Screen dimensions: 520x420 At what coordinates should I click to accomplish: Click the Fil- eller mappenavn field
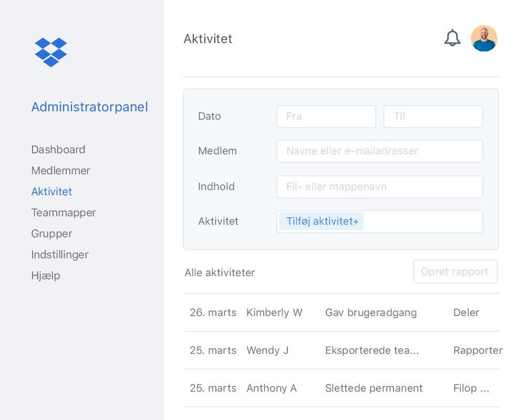(x=380, y=187)
